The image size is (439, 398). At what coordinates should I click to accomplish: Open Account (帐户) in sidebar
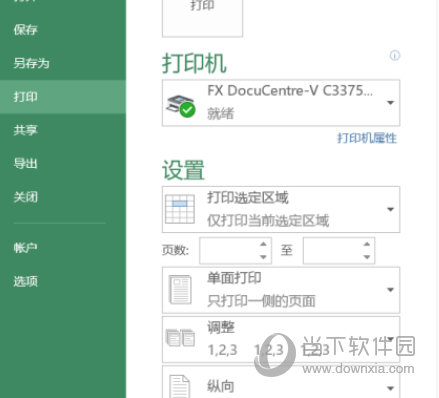[26, 248]
